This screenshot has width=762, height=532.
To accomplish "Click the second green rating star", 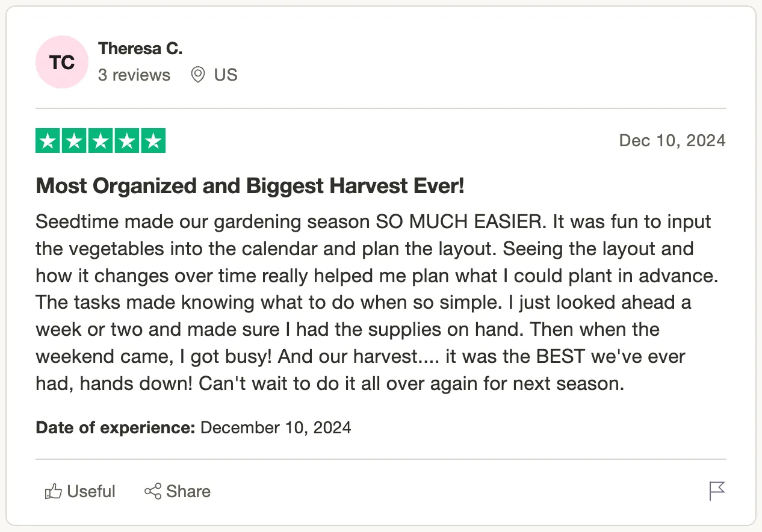I will 75,141.
